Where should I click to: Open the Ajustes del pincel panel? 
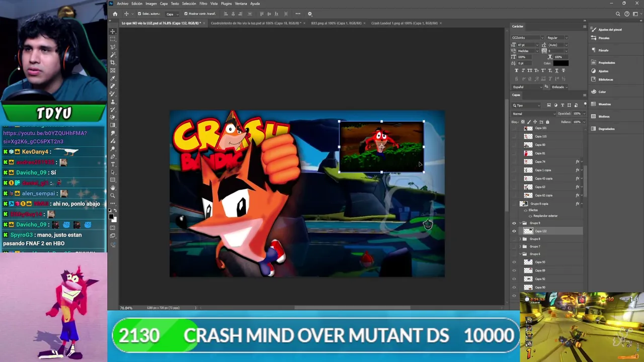pyautogui.click(x=607, y=30)
